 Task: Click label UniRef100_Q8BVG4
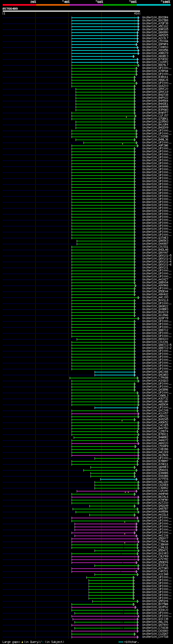pyautogui.click(x=155, y=283)
